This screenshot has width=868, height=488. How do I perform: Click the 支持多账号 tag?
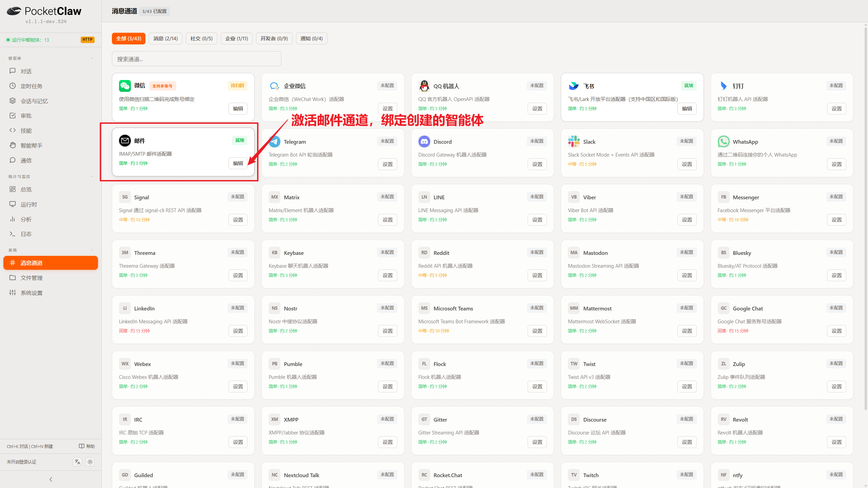point(162,86)
